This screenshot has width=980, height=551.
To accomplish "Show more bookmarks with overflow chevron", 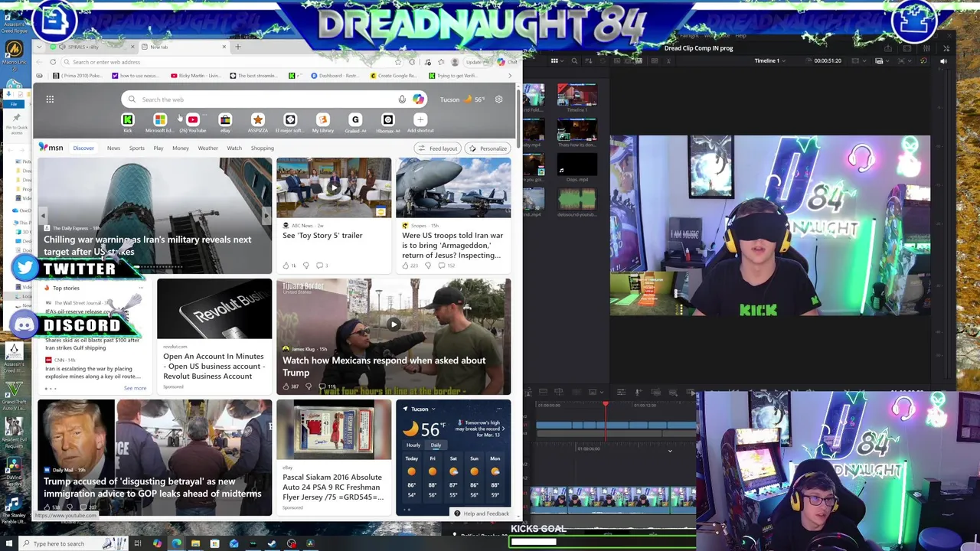I will [510, 76].
